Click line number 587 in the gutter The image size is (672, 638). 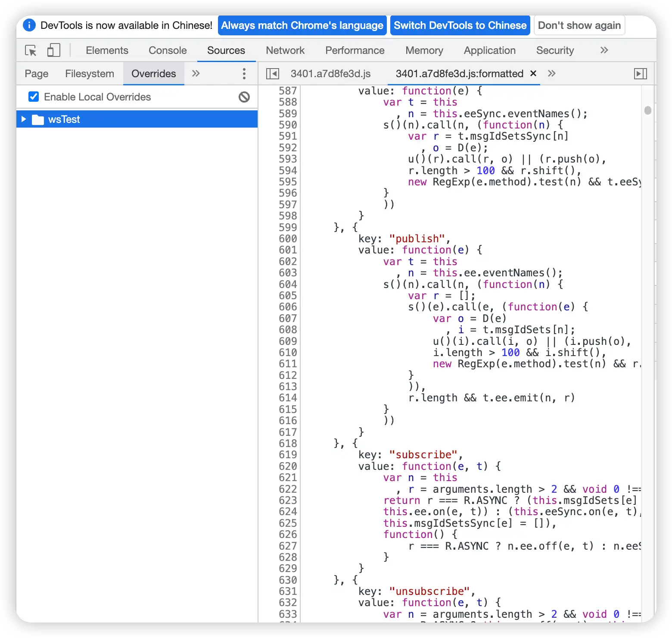[288, 91]
